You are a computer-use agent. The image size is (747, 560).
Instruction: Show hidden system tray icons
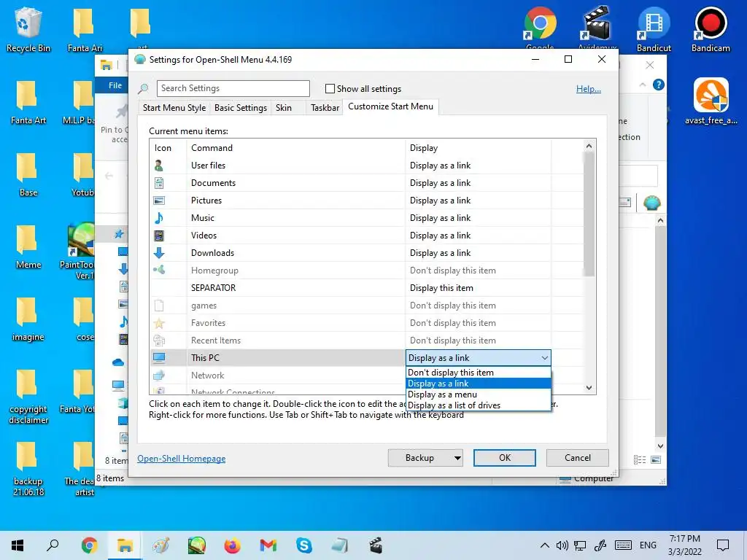coord(544,545)
